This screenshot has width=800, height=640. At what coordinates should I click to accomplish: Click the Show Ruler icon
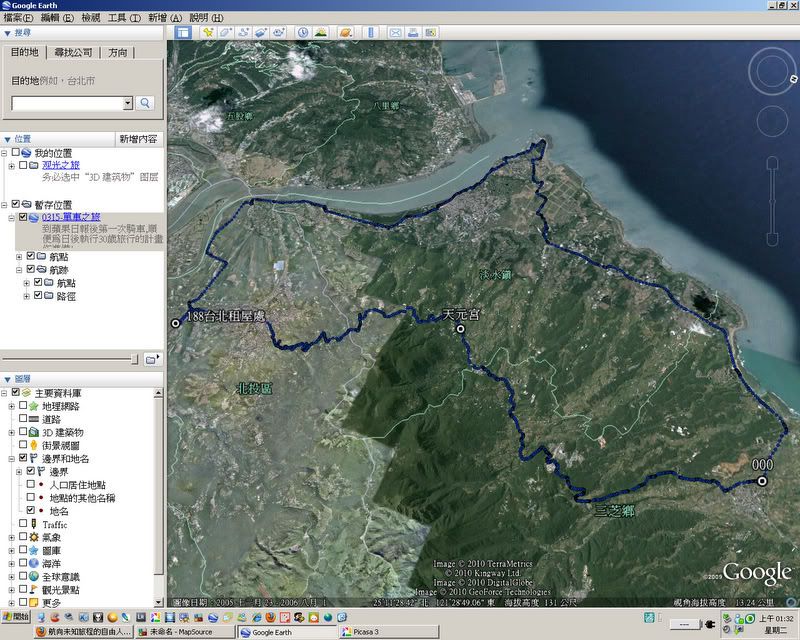pos(370,32)
